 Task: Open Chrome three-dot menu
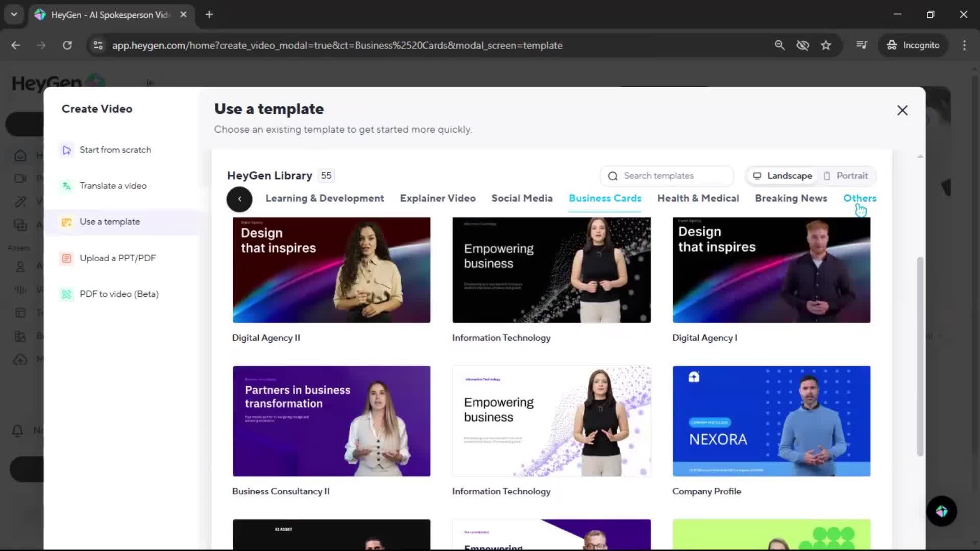point(964,45)
